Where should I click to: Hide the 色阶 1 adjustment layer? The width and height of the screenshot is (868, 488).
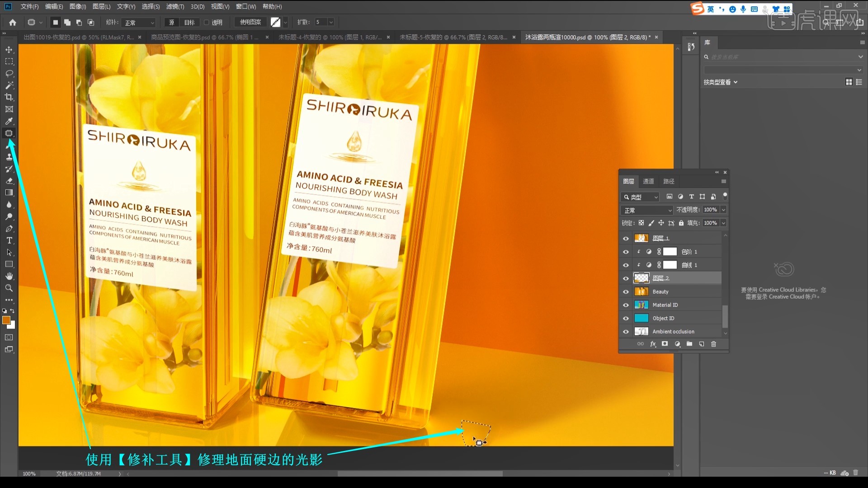click(626, 252)
